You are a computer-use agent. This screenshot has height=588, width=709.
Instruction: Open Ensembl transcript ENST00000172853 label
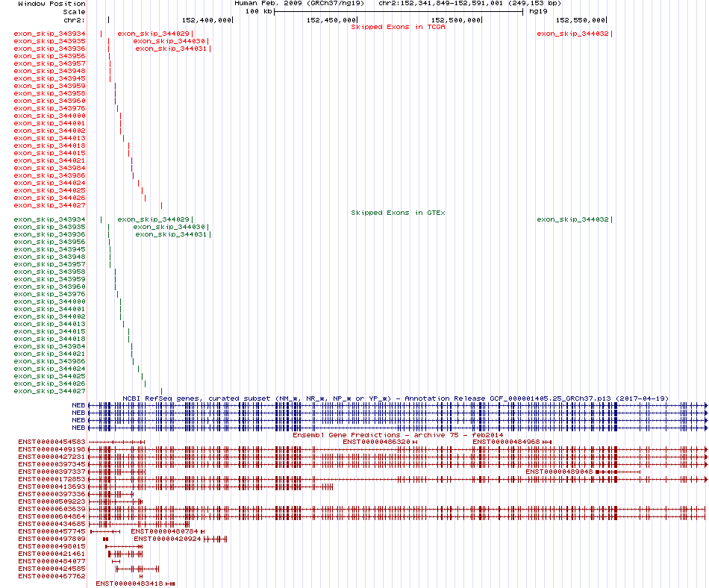pyautogui.click(x=51, y=479)
